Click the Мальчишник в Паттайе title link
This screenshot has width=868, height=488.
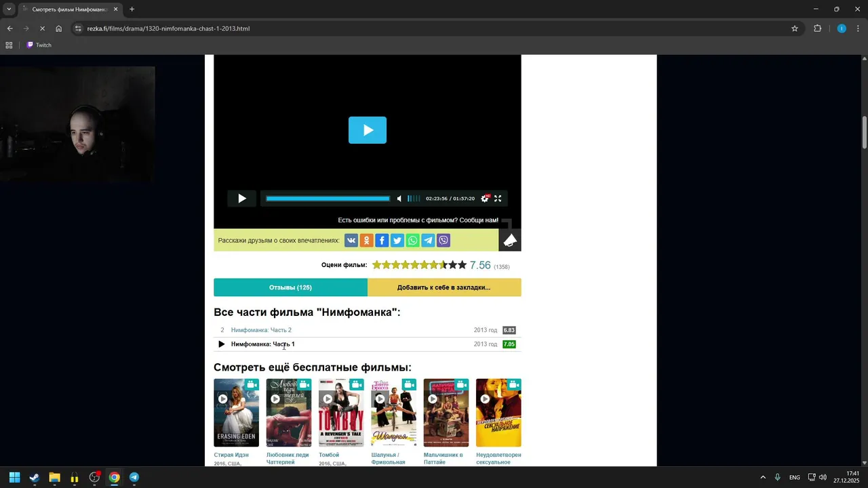pyautogui.click(x=443, y=459)
